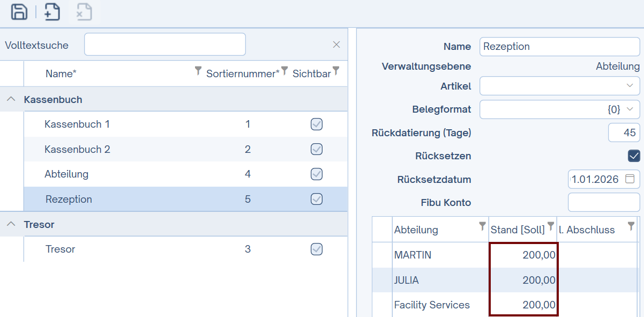Click the add new record icon
Screen dimensions: 644x317
pyautogui.click(x=52, y=12)
